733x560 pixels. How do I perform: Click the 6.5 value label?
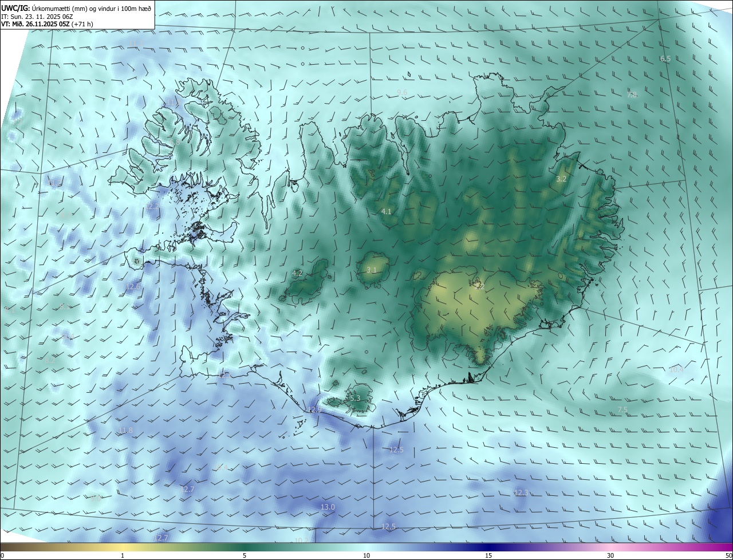tap(665, 59)
